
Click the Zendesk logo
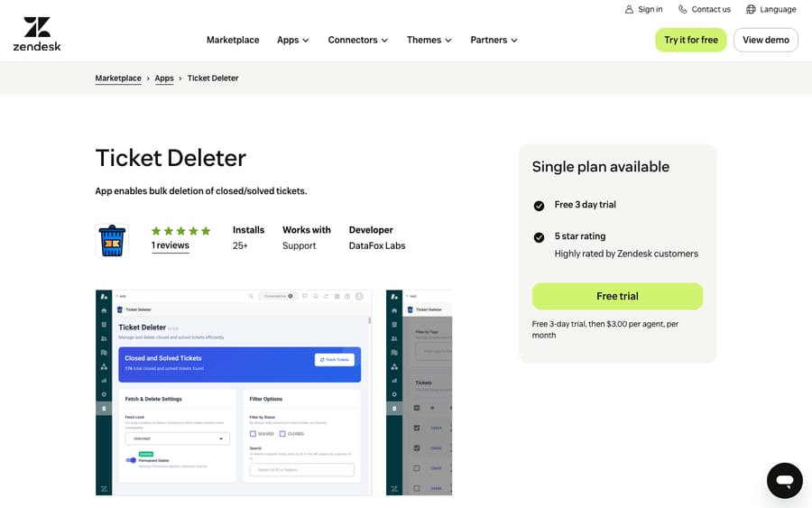point(37,34)
